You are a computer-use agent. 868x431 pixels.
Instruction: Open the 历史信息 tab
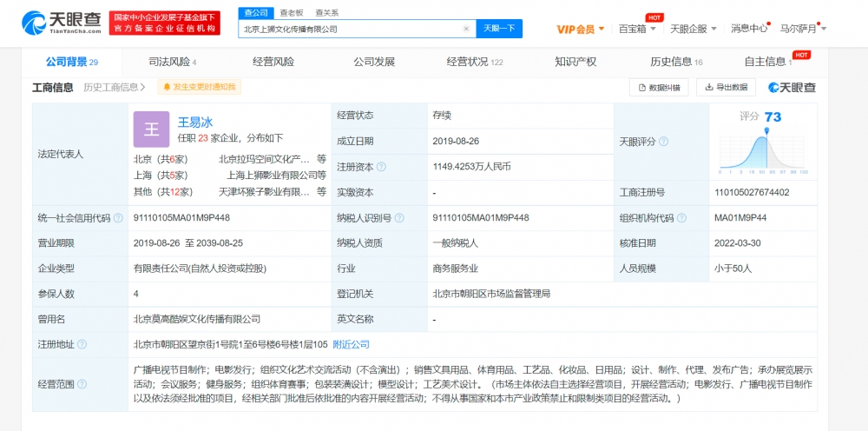(x=676, y=62)
